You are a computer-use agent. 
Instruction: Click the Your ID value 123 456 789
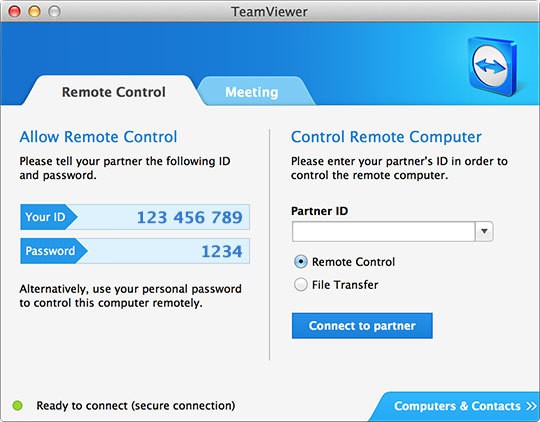pos(190,217)
